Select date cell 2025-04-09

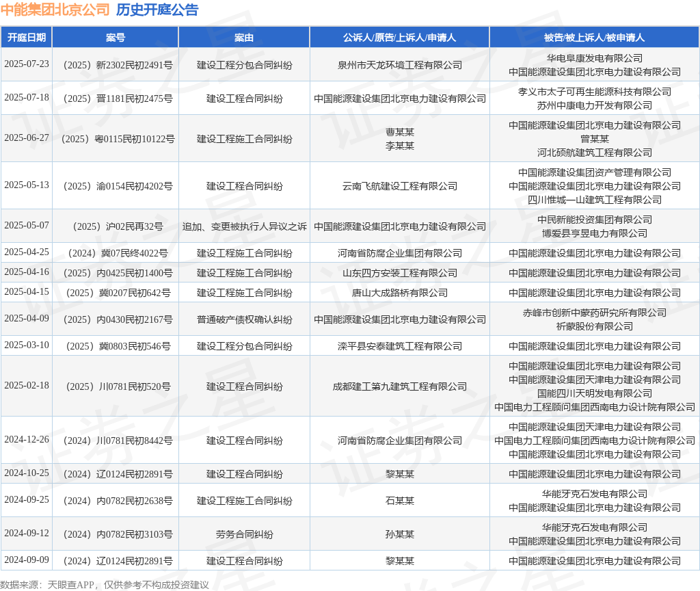point(27,318)
